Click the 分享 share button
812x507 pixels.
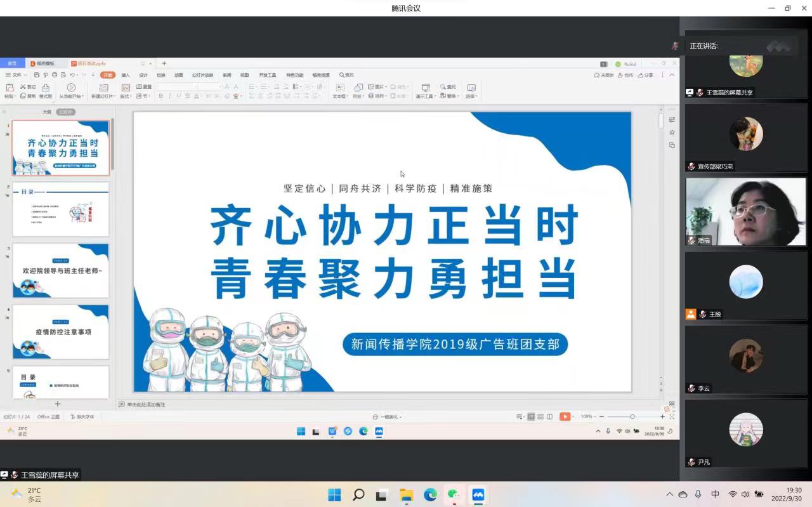[646, 75]
